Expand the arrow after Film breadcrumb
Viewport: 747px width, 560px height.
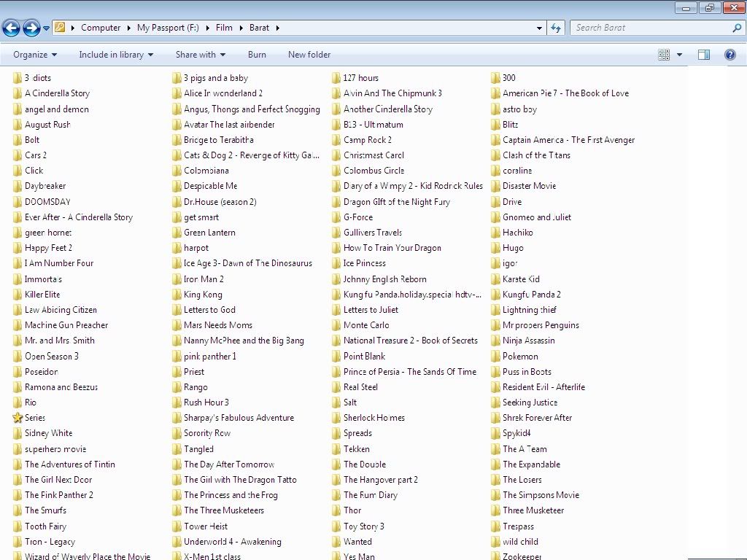point(241,28)
